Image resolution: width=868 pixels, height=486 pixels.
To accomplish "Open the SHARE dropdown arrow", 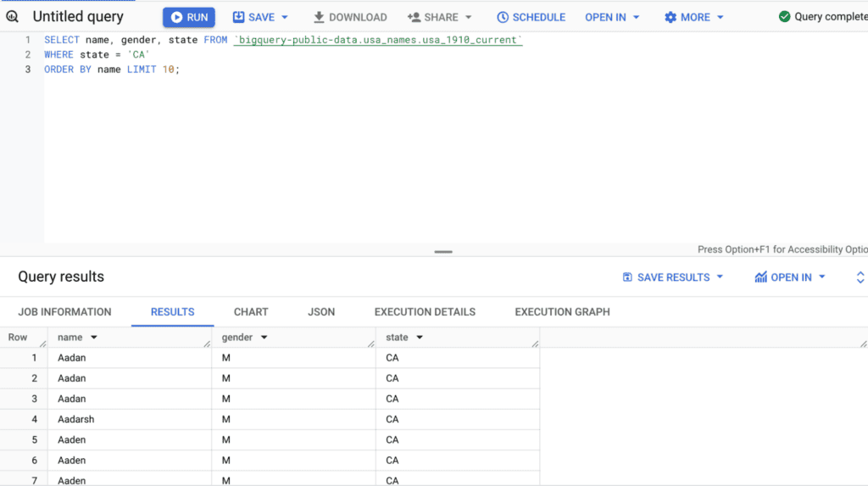I will click(468, 17).
